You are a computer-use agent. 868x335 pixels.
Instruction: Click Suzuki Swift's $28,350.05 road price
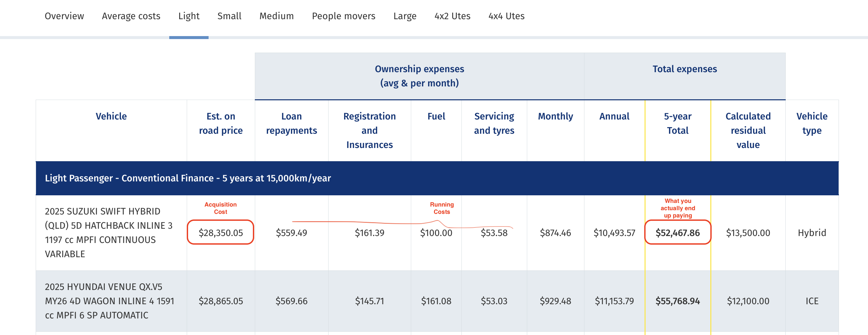221,233
